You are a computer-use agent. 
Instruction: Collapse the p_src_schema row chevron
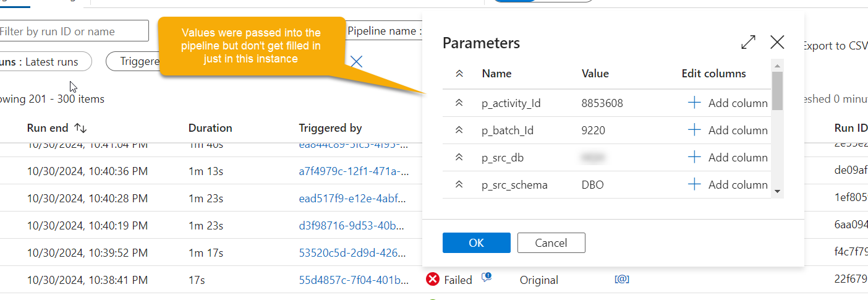click(459, 185)
